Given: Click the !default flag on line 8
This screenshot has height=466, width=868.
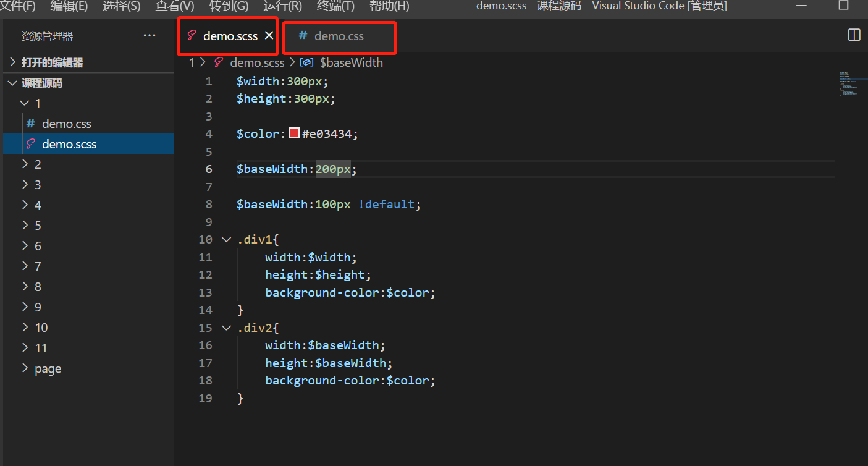Looking at the screenshot, I should (386, 205).
